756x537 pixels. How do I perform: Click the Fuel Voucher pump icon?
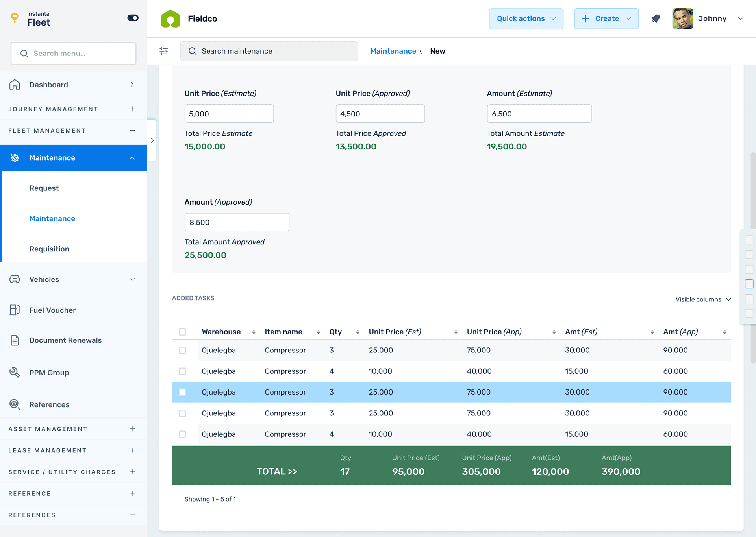(x=15, y=310)
